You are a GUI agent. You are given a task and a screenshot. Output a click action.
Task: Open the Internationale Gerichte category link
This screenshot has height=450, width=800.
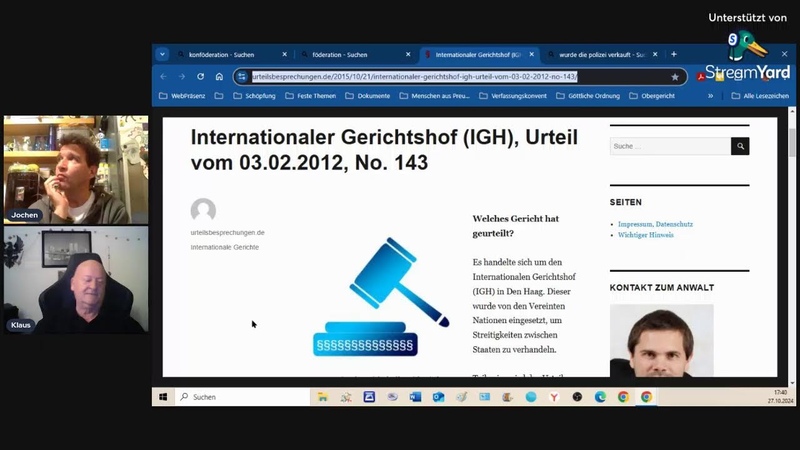[224, 247]
